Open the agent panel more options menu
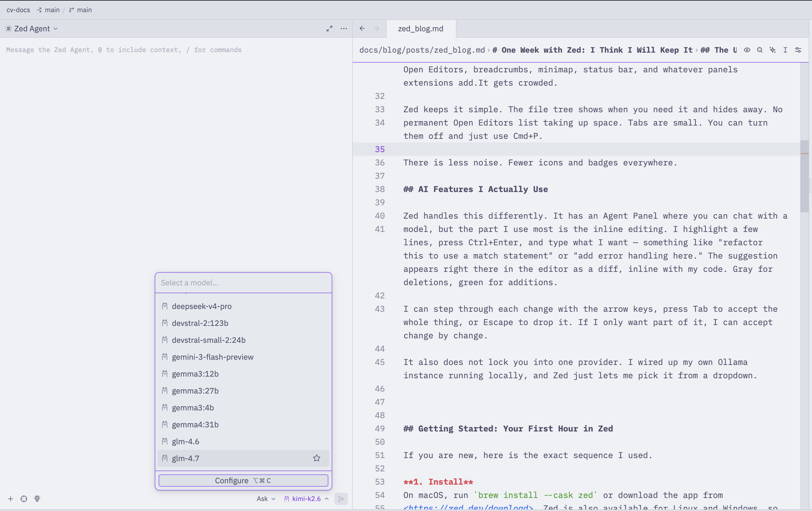 pos(344,29)
